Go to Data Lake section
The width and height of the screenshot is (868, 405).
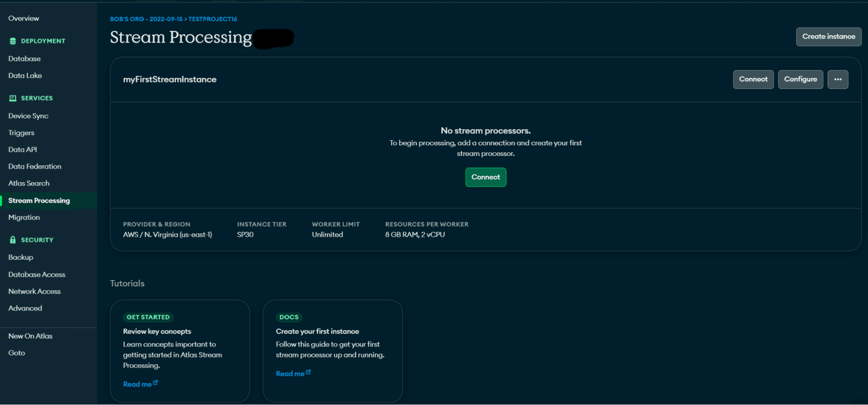coord(25,76)
